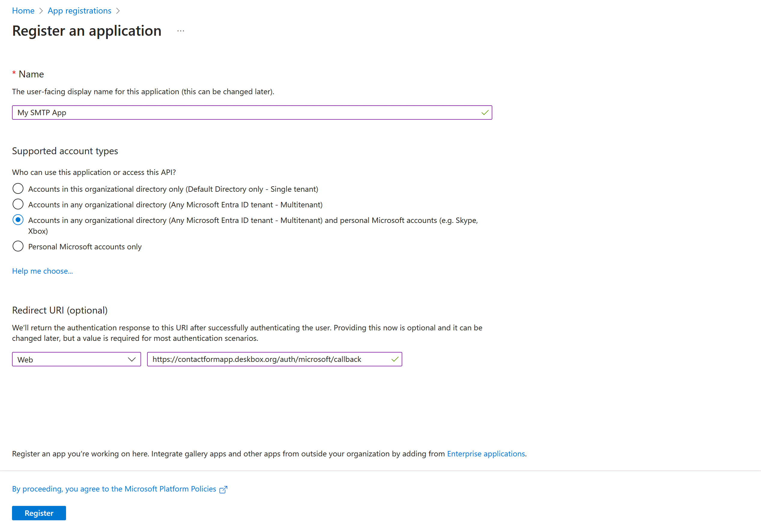761x532 pixels.
Task: Open the Help me choose link
Action: [x=42, y=271]
